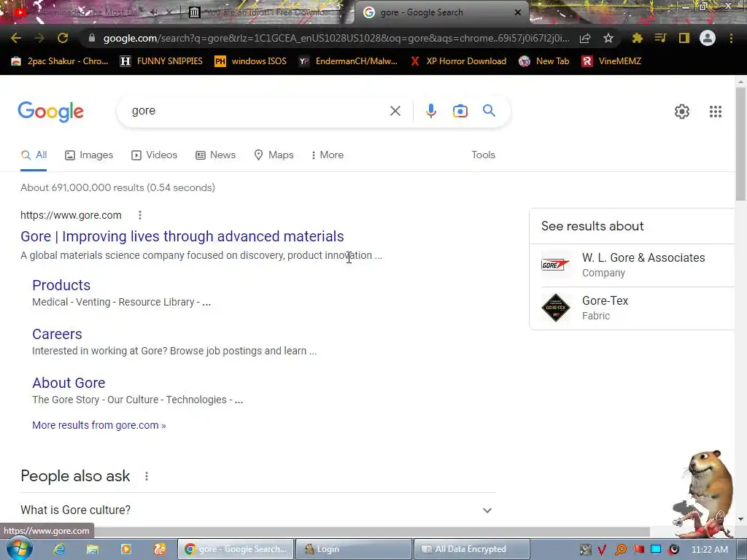
Task: Open Google quick settings gear
Action: tap(682, 112)
